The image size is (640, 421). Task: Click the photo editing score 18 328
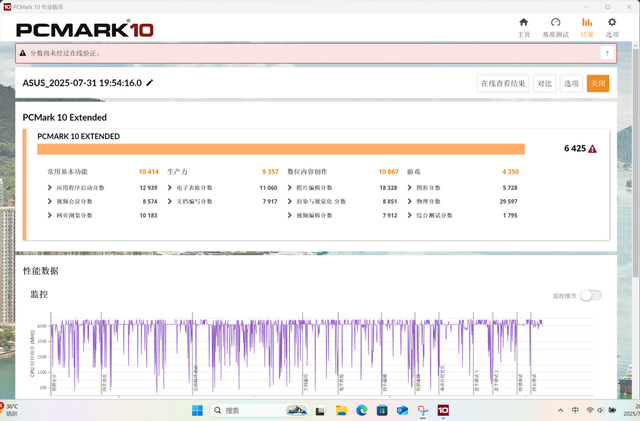tap(388, 188)
